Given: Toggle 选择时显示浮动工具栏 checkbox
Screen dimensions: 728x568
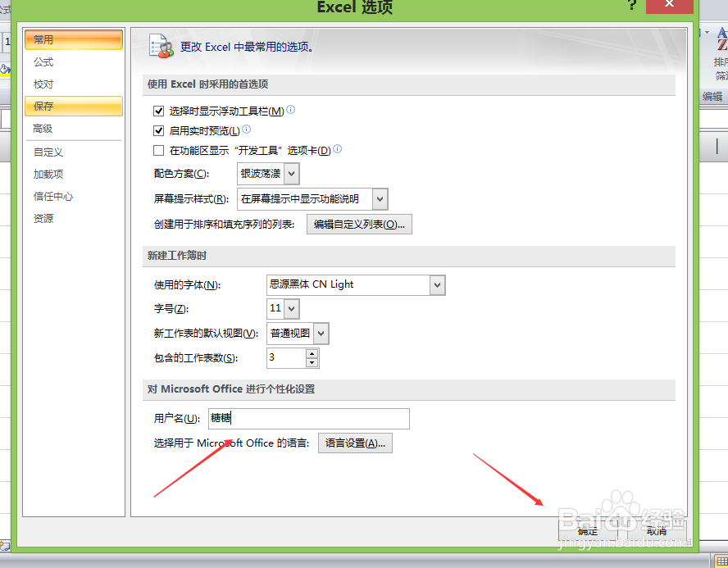Looking at the screenshot, I should coord(159,111).
